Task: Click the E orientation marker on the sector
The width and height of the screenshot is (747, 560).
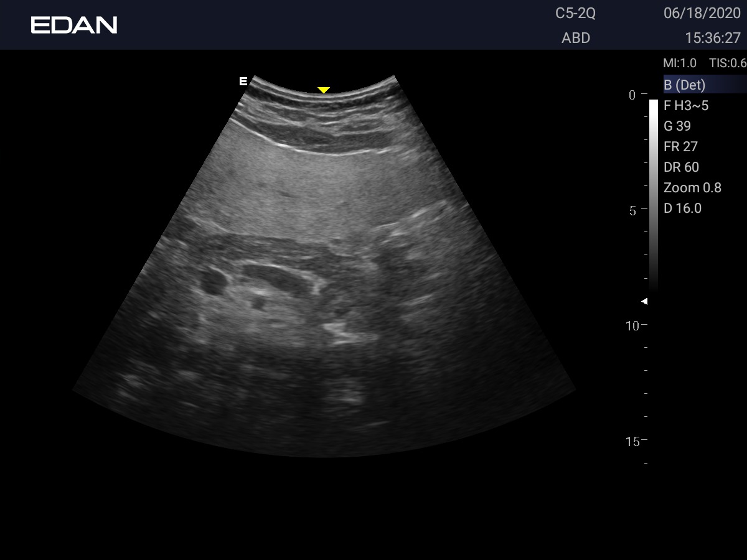Action: [x=243, y=82]
